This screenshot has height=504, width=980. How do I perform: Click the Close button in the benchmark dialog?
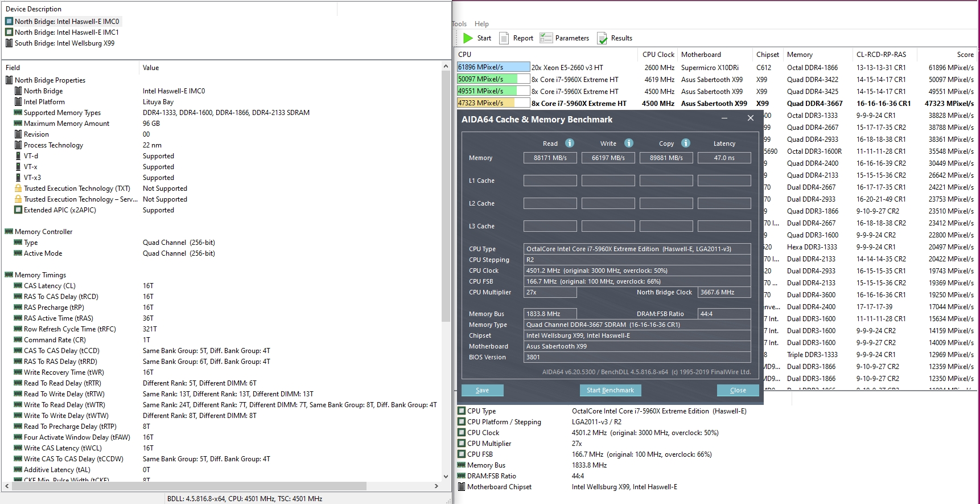(x=738, y=390)
